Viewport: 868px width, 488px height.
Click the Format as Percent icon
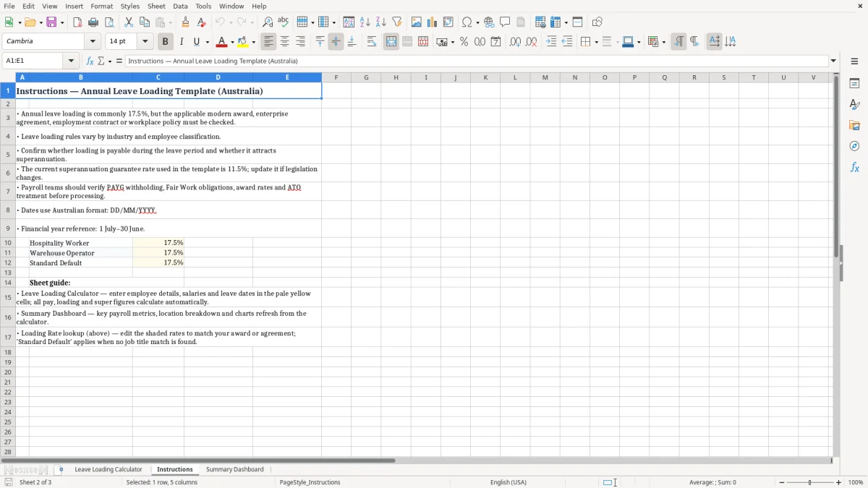pyautogui.click(x=464, y=42)
